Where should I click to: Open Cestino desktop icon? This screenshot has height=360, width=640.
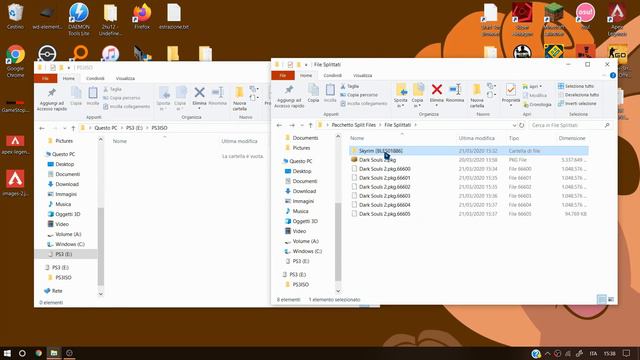(x=15, y=17)
